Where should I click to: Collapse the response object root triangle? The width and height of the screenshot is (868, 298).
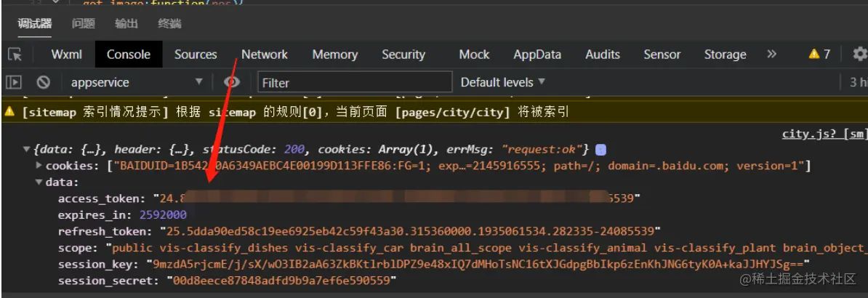click(x=26, y=150)
